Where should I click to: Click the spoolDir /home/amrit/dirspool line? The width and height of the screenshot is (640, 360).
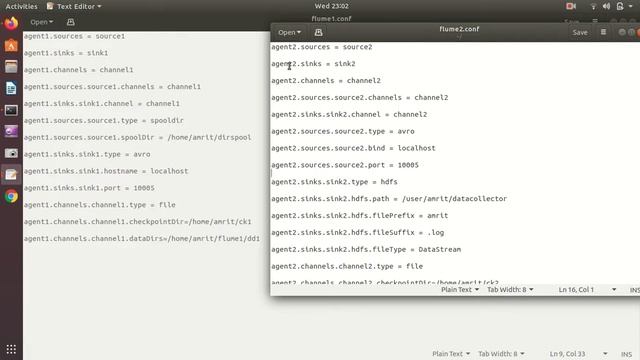click(x=138, y=137)
